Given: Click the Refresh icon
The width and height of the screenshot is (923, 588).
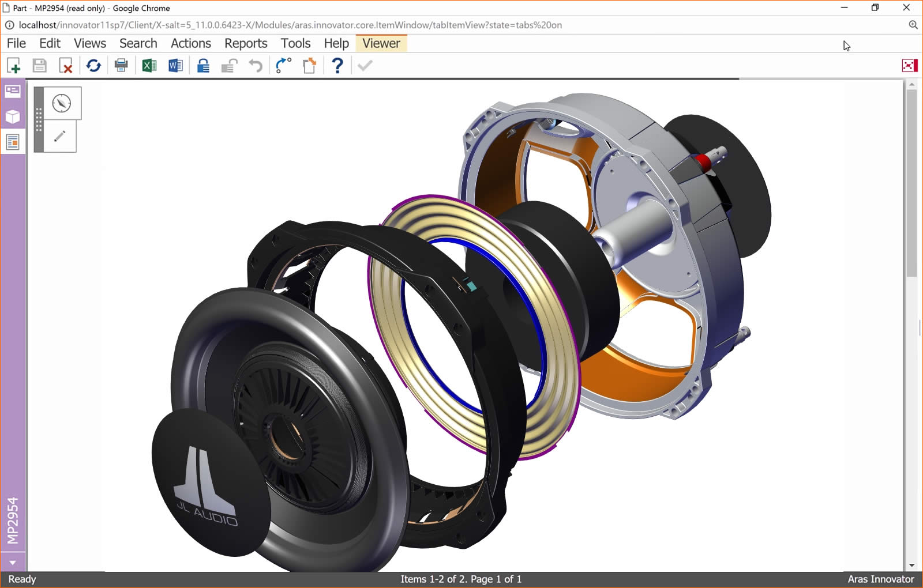Looking at the screenshot, I should [x=93, y=66].
